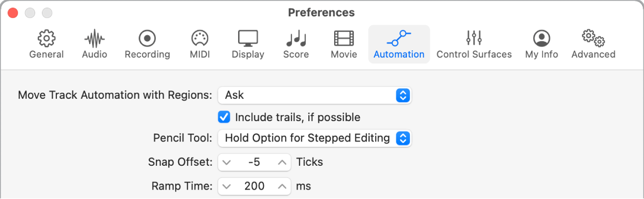Select the Movie filmstrip icon
The height and width of the screenshot is (199, 644).
click(344, 38)
